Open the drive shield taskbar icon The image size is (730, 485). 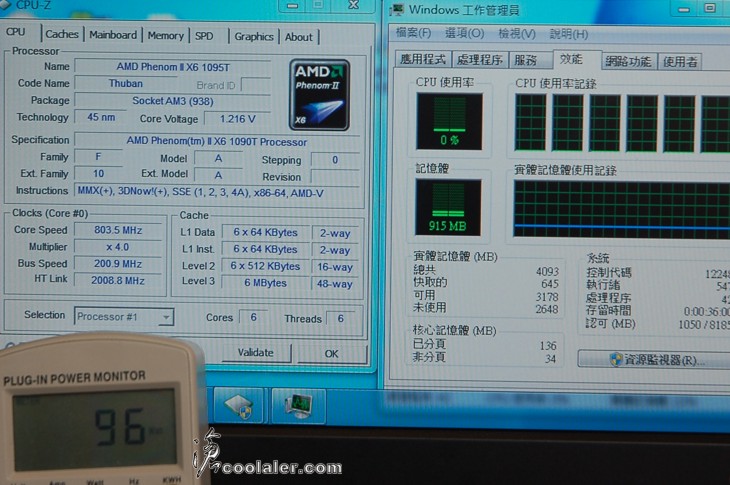(x=238, y=405)
